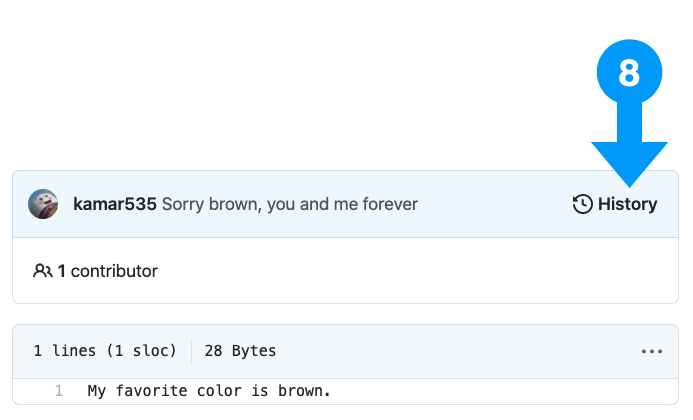The height and width of the screenshot is (420, 693).
Task: Open the commit message "Sorry brown, you and me forever"
Action: (289, 204)
